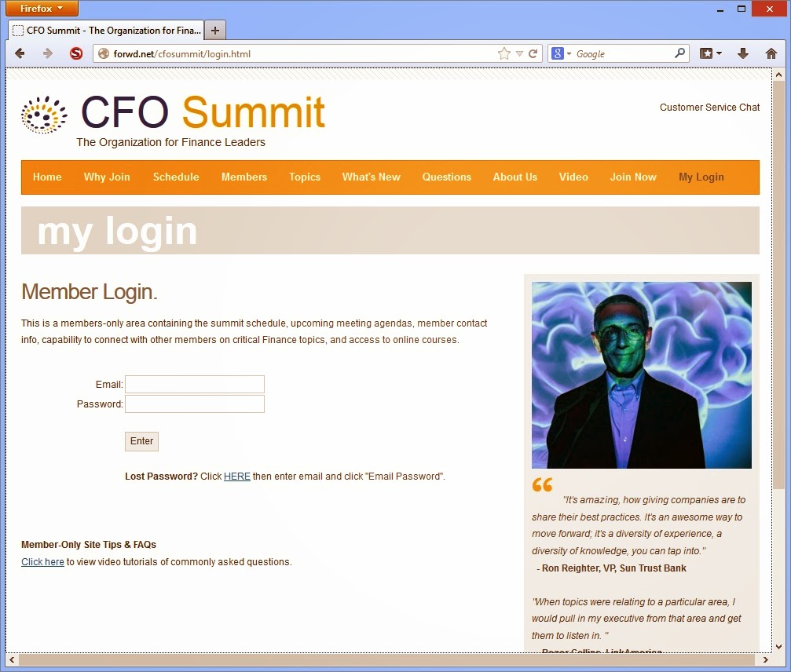Click the red S extension icon
This screenshot has width=791, height=672.
coord(76,53)
